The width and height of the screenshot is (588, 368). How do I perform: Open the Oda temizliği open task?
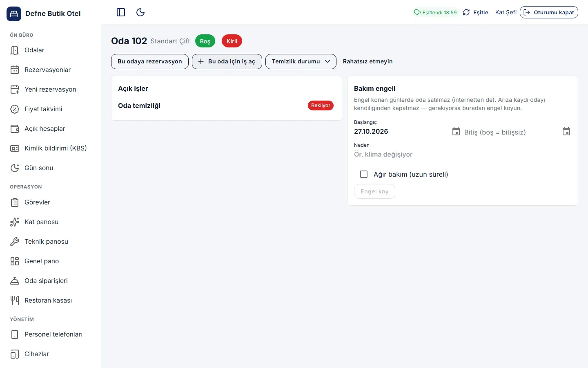(x=227, y=105)
